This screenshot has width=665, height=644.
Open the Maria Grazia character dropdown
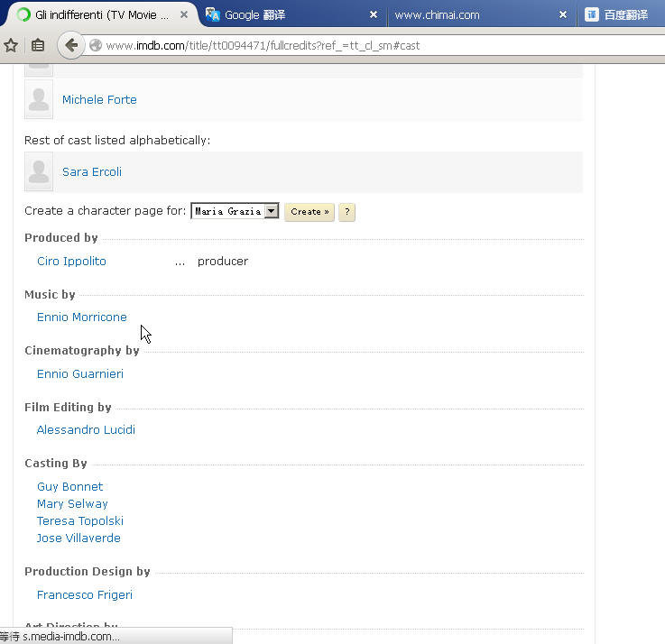point(235,211)
